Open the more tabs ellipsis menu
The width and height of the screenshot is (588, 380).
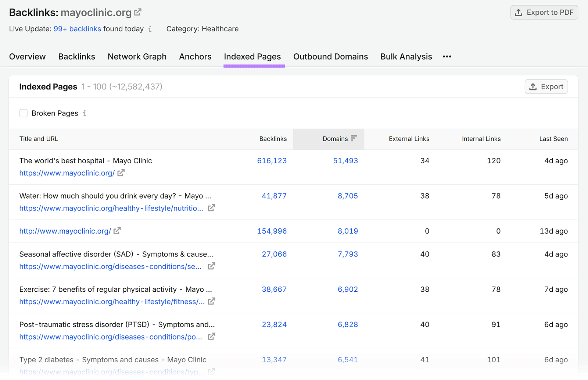(x=447, y=57)
